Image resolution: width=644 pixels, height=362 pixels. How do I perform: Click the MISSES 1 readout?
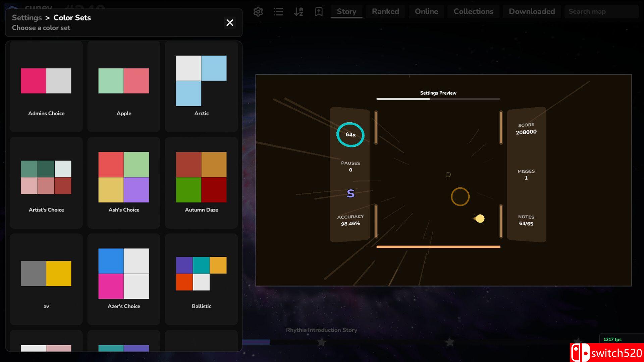[x=526, y=174]
